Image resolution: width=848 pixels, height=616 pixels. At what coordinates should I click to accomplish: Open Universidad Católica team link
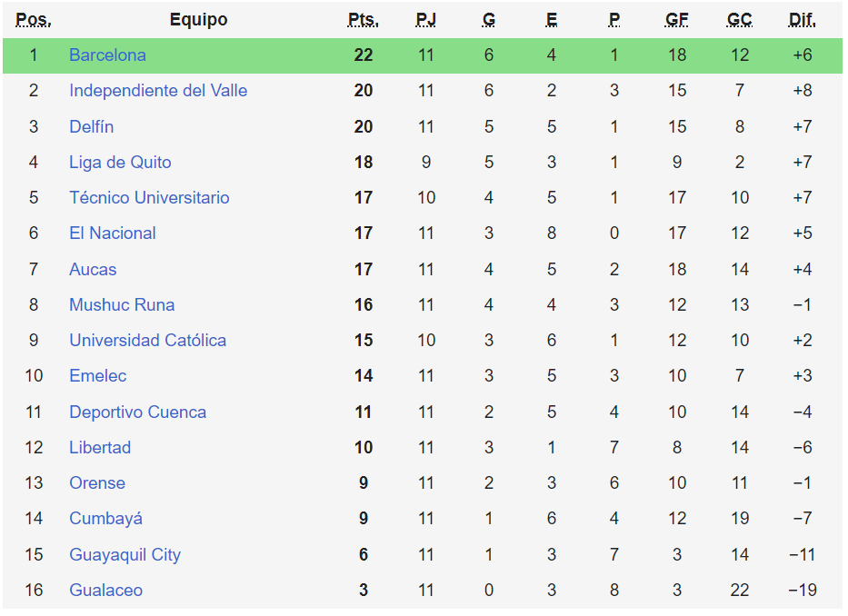click(x=147, y=341)
